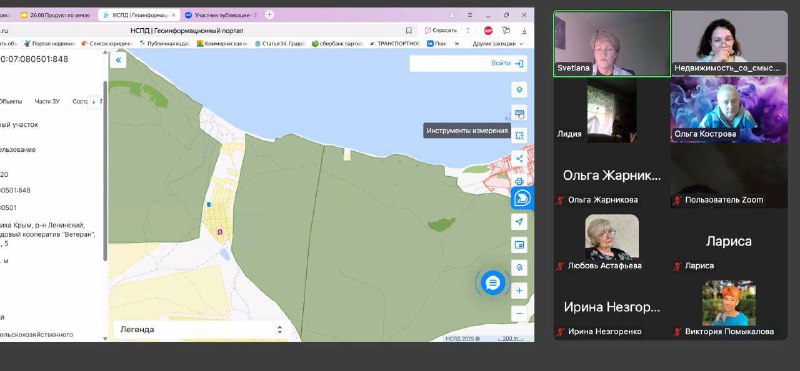Zoom out the map with minus button
Viewport: 800px width, 371px height.
click(x=519, y=313)
